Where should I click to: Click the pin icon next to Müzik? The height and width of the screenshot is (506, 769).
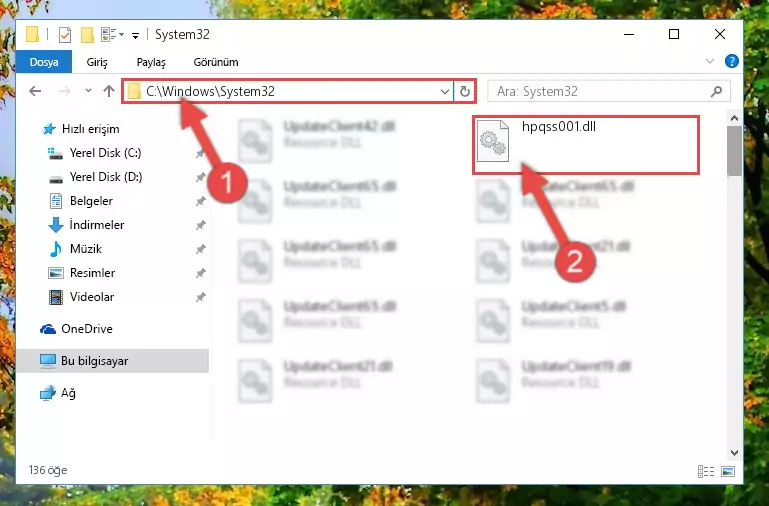(200, 249)
